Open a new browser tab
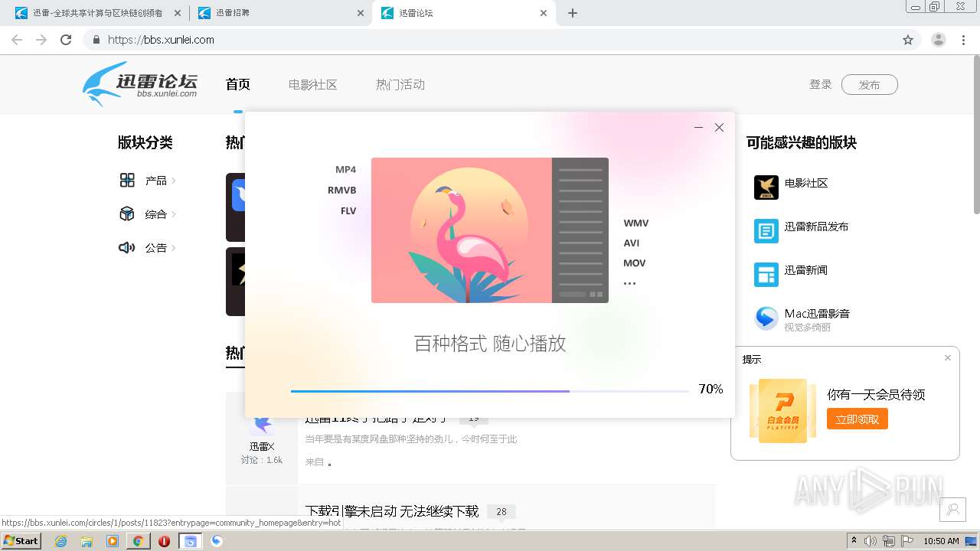The image size is (980, 551). click(x=573, y=13)
